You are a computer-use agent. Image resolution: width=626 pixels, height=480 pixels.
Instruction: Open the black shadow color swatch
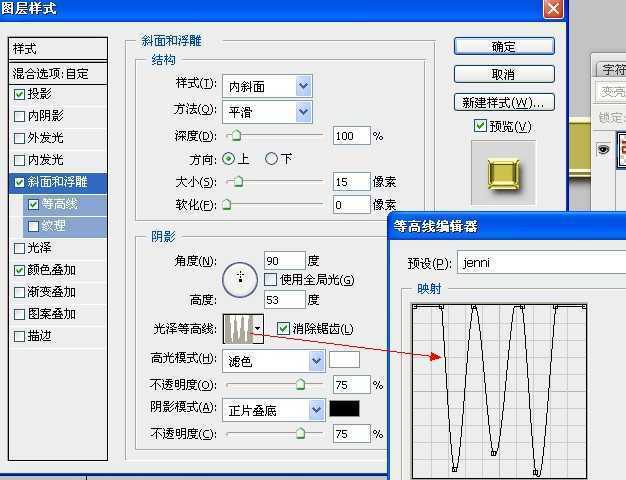tap(344, 409)
